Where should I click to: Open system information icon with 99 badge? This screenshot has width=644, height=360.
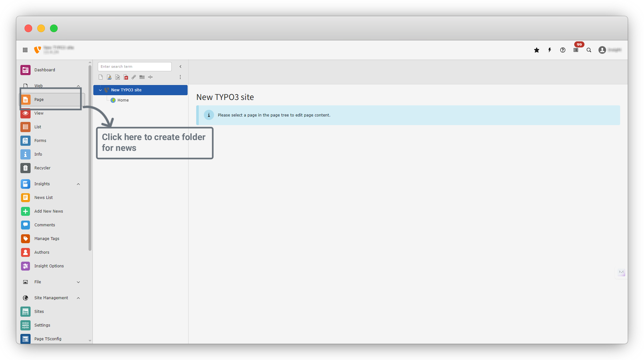coord(576,50)
